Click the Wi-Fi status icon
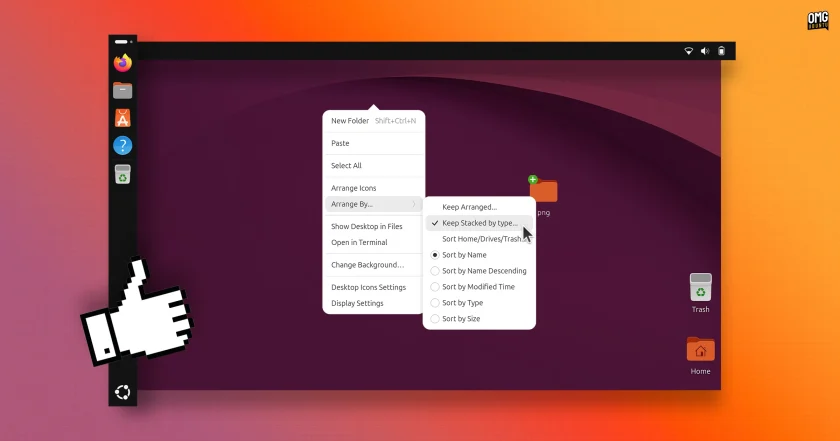The image size is (840, 441). click(689, 51)
